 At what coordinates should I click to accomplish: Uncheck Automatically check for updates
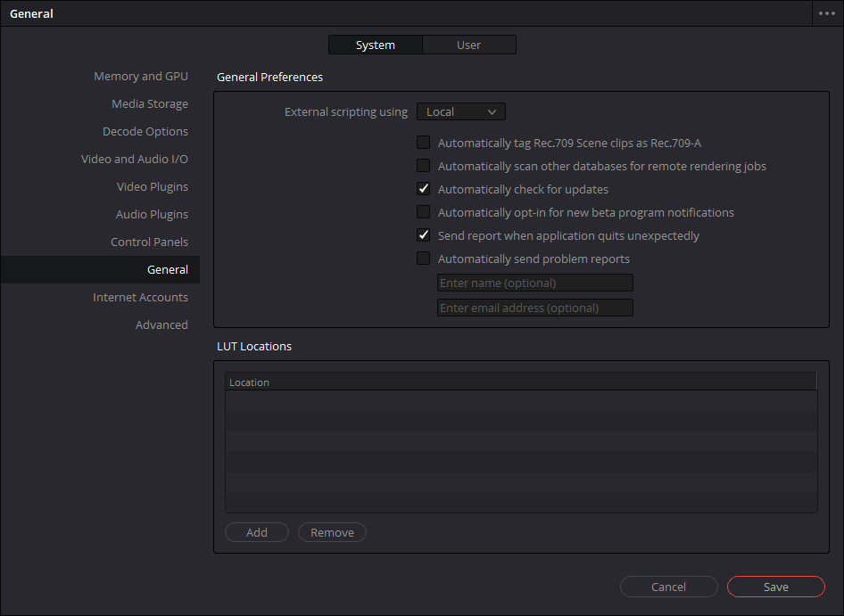pyautogui.click(x=424, y=189)
